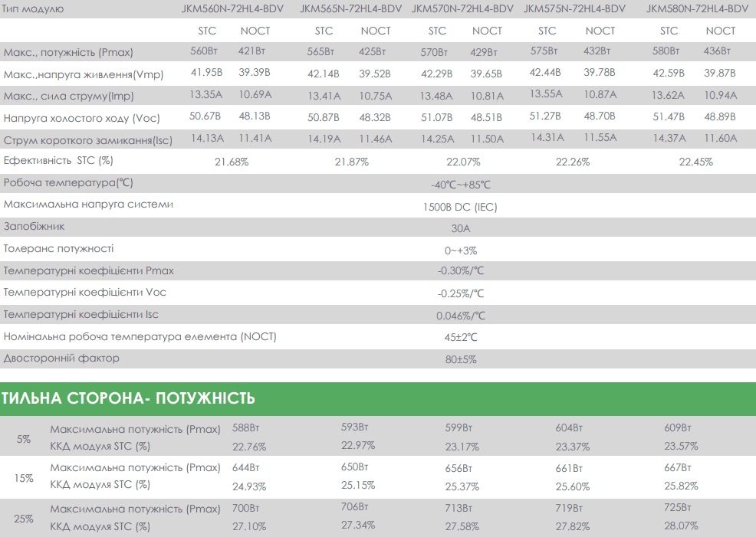Click the 25% rear-side gain row label
756x537 pixels.
24,519
